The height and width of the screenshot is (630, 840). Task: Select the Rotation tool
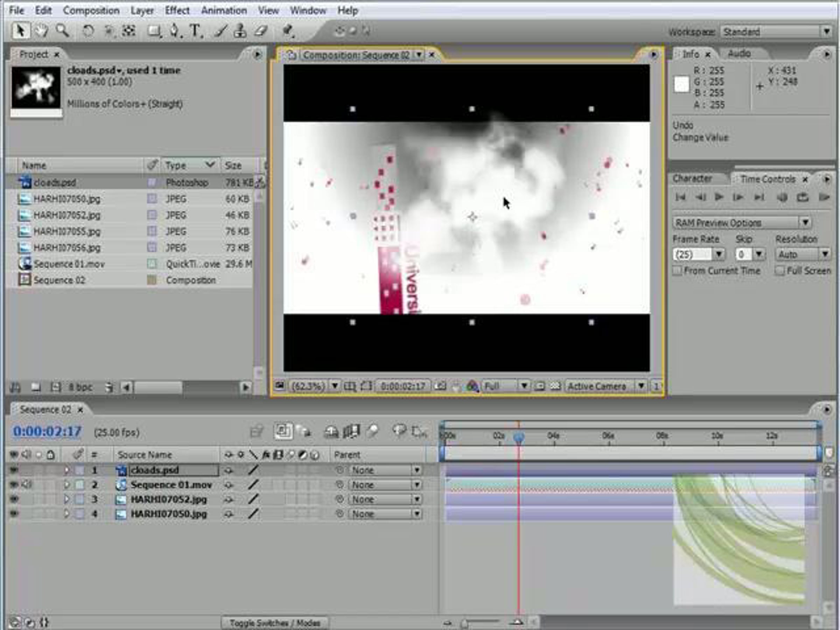coord(88,31)
